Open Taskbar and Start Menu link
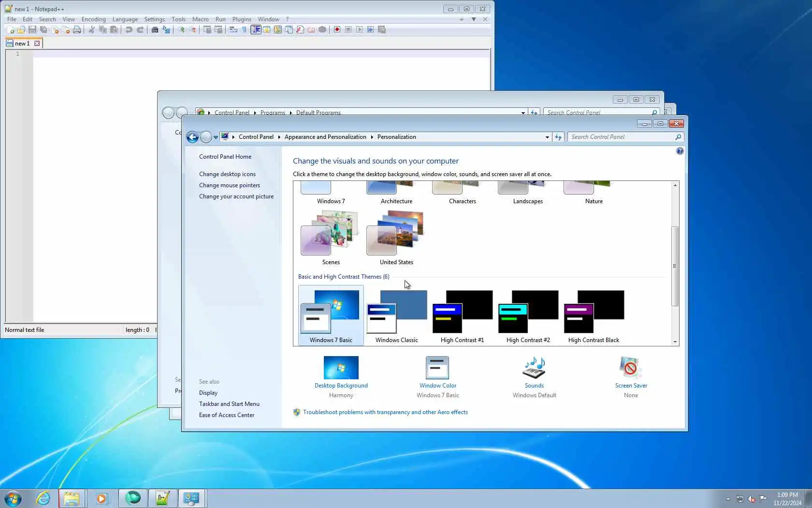The width and height of the screenshot is (812, 508). 229,404
